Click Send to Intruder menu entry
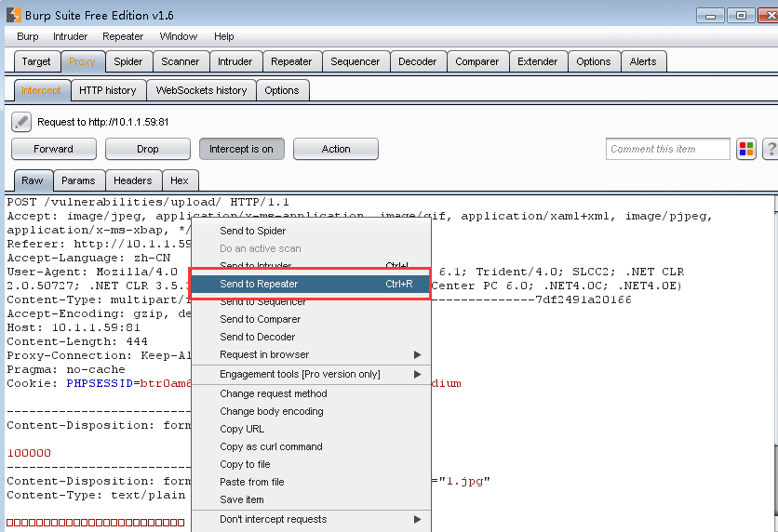This screenshot has width=778, height=532. pyautogui.click(x=311, y=265)
